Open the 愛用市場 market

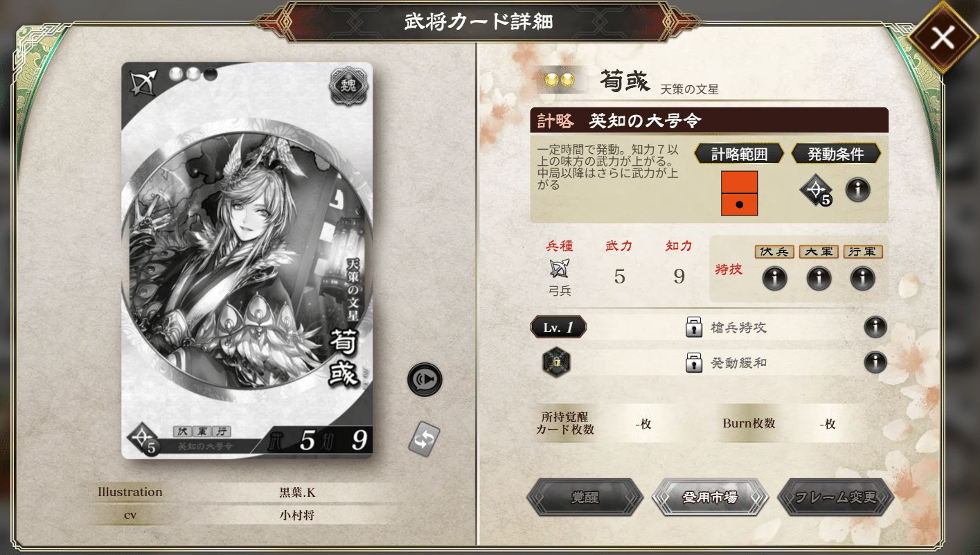pos(710,497)
